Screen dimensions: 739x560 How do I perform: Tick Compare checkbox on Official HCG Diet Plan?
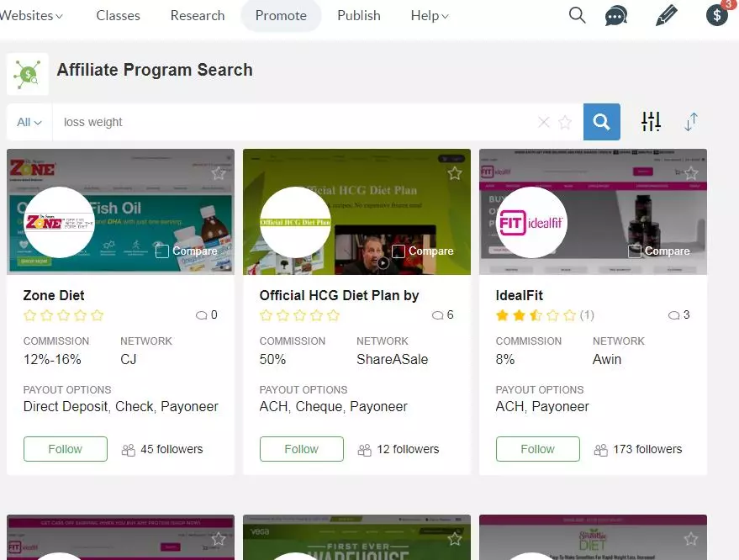coord(399,251)
